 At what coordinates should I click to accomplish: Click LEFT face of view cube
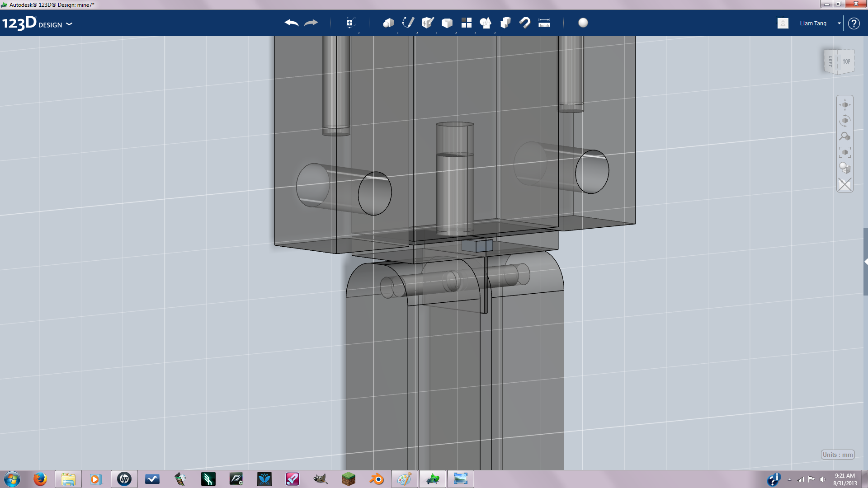[831, 61]
